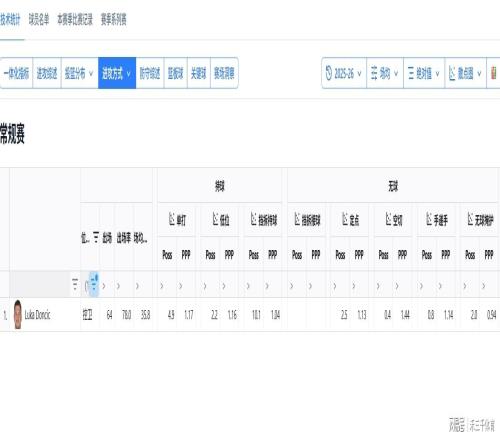Click the 1.17 PPP value in Doncic row
Image resolution: width=500 pixels, height=440 pixels.
click(189, 315)
